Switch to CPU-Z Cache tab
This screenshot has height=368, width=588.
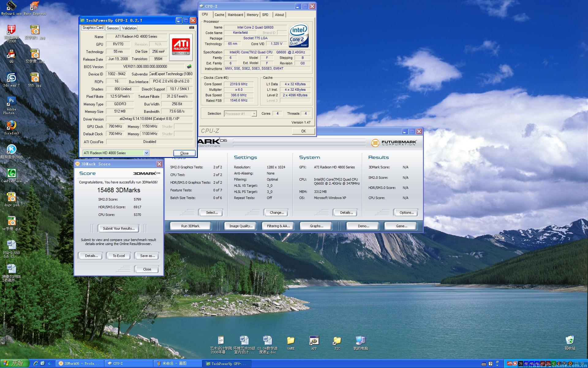click(219, 15)
